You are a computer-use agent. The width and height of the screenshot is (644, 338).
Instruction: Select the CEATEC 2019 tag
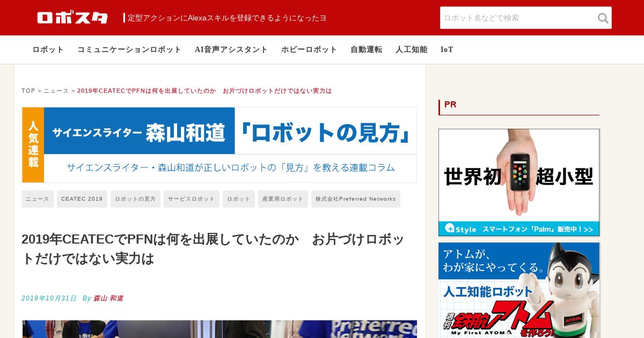point(82,199)
